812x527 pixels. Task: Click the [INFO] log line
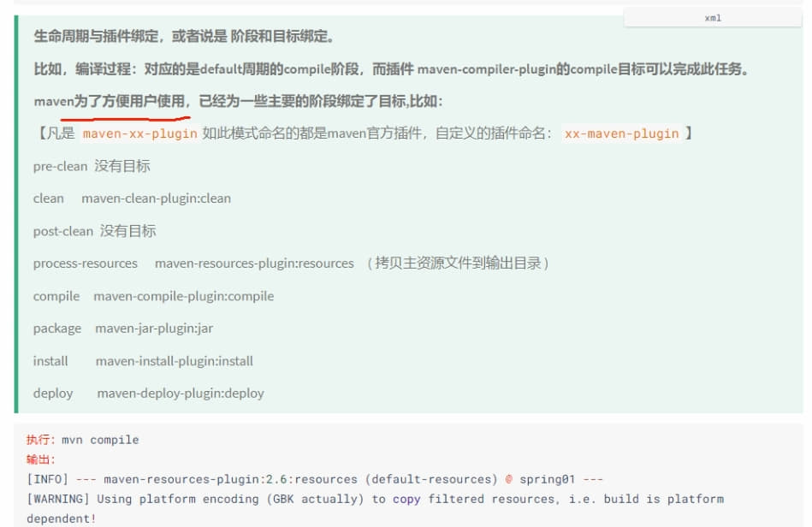tap(315, 479)
